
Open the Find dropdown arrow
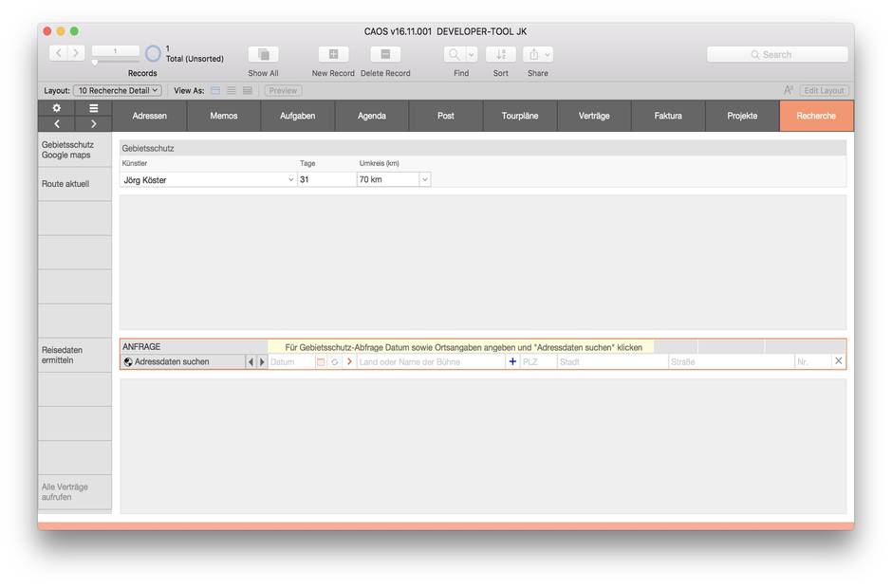pyautogui.click(x=472, y=54)
